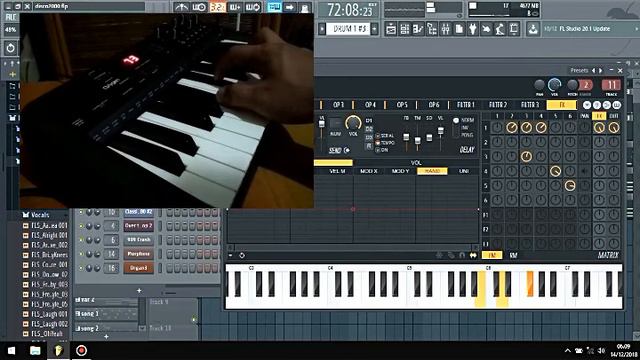Select the NORM delay mode radio
Screen dimensions: 640x360
tap(456, 120)
